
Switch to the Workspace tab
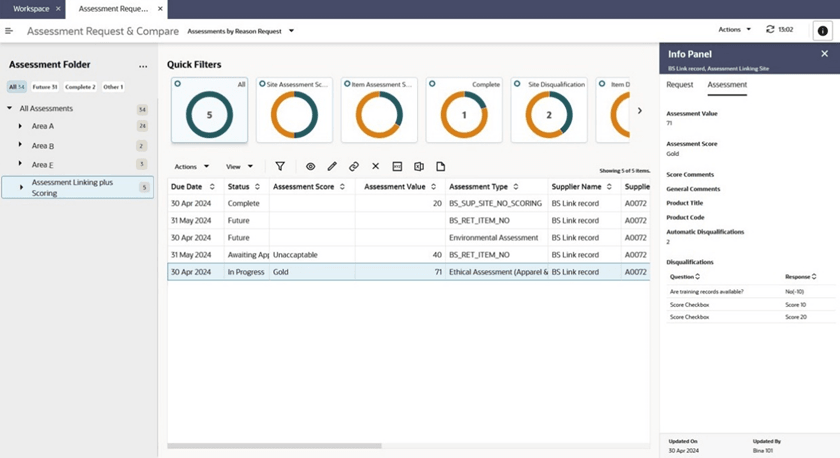(x=31, y=9)
